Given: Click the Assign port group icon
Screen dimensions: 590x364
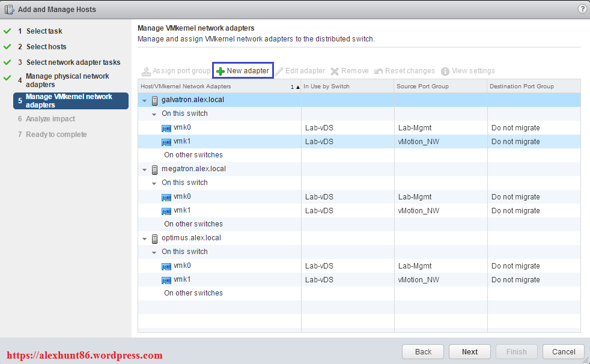Looking at the screenshot, I should [146, 71].
